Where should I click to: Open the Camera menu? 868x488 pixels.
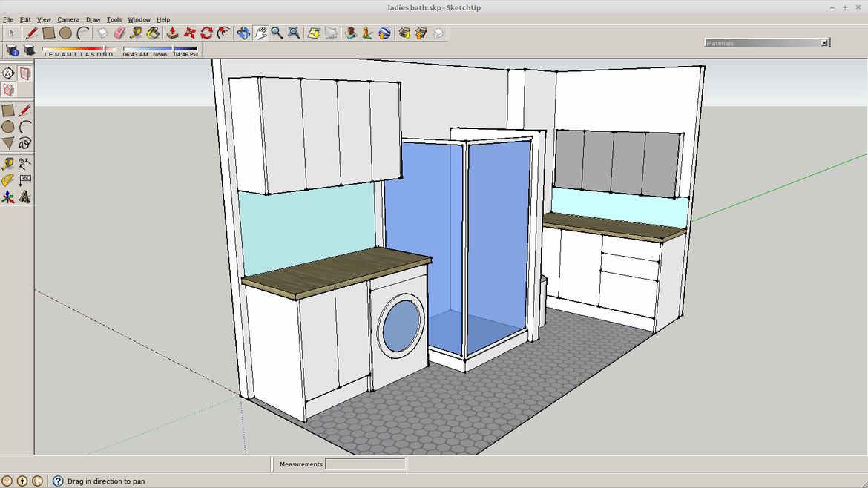(x=68, y=19)
